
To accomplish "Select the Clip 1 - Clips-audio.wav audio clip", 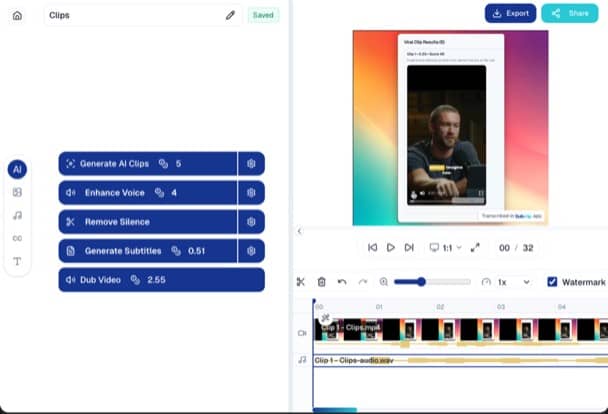I will pos(460,361).
